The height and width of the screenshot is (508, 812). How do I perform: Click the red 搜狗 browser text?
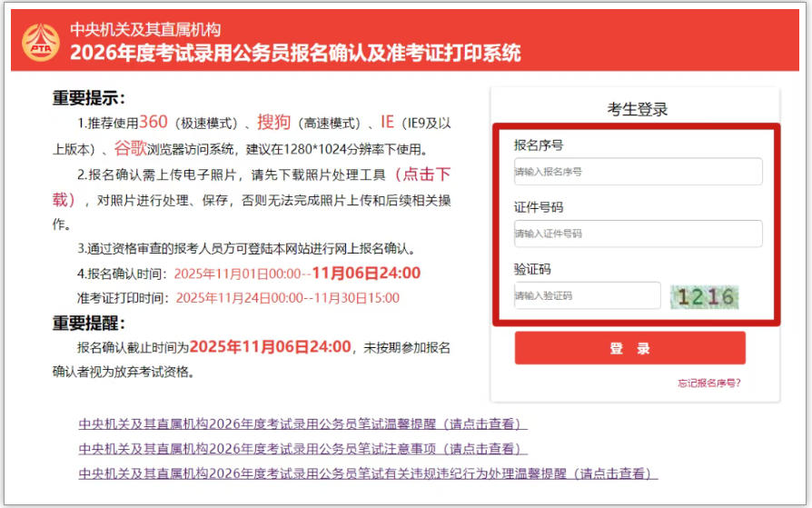[x=273, y=123]
